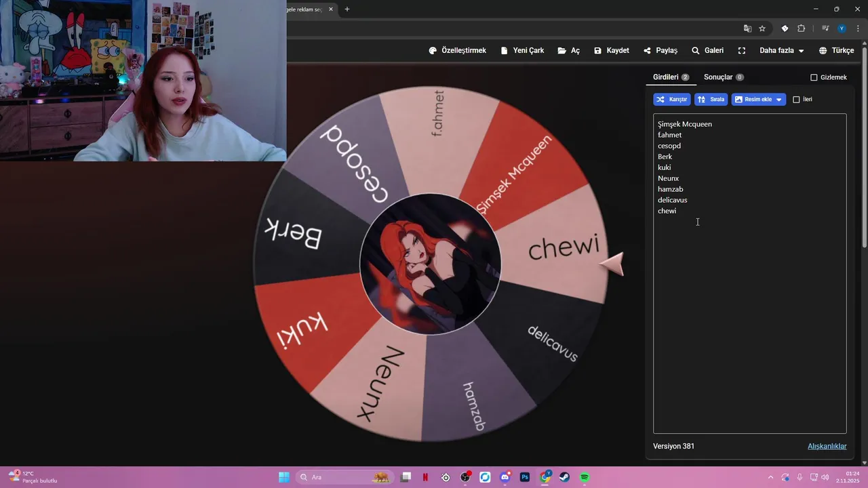The image size is (868, 488).
Task: Open a saved wheel via Aç
Action: click(569, 51)
